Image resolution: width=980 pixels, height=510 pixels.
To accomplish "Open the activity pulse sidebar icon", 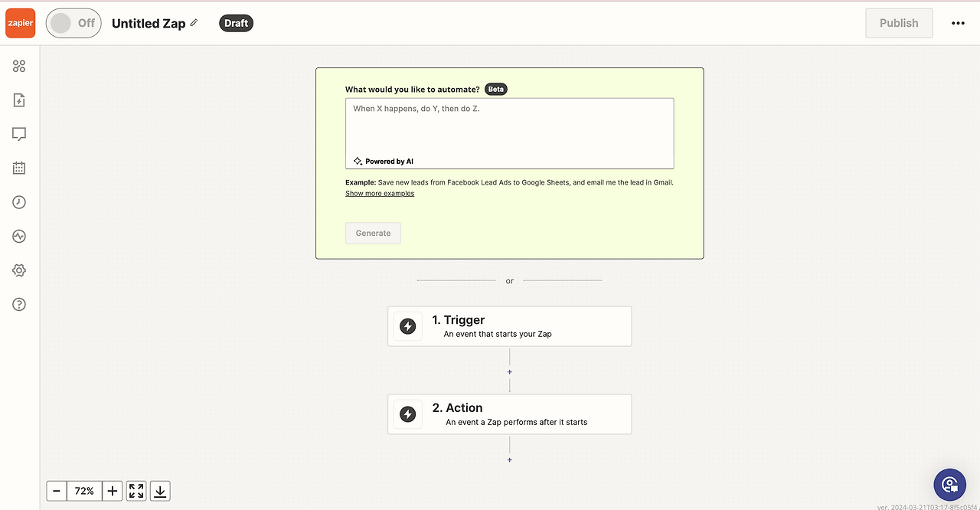I will (x=19, y=237).
